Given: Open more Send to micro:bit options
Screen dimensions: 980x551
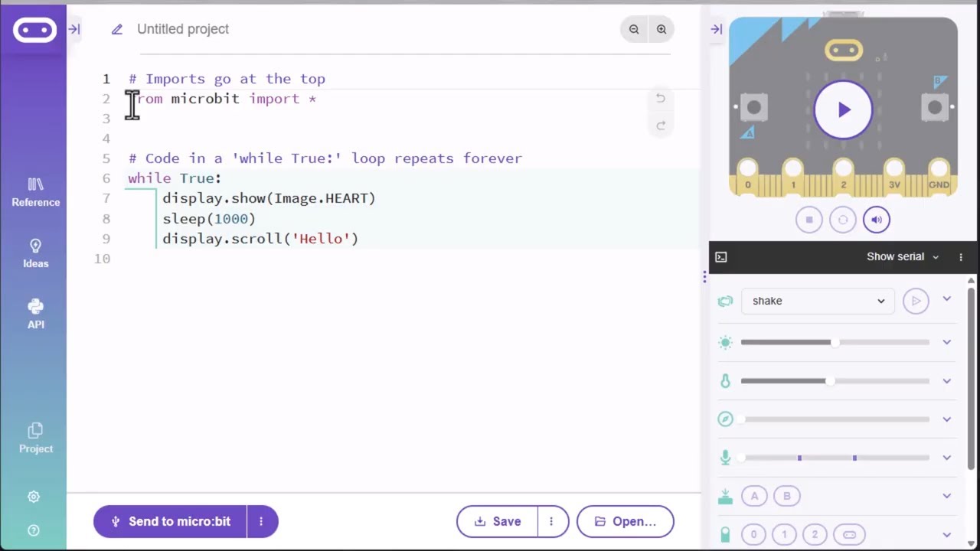Looking at the screenshot, I should 261,521.
